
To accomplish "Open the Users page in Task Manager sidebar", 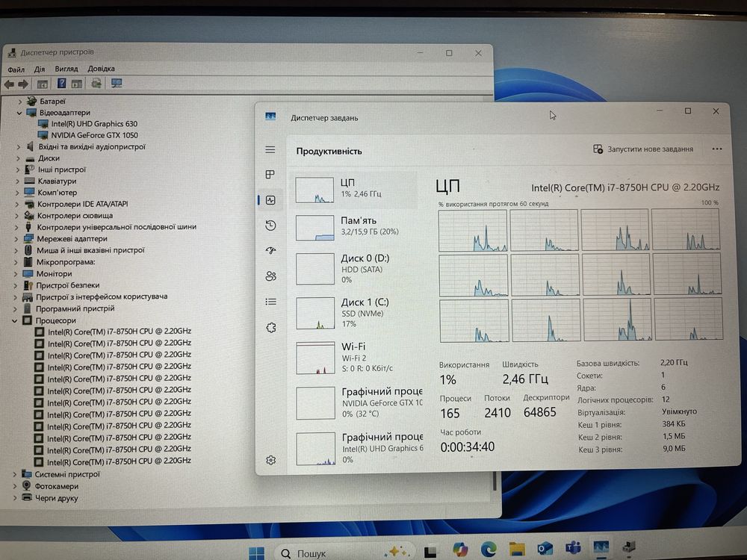I will pos(270,276).
